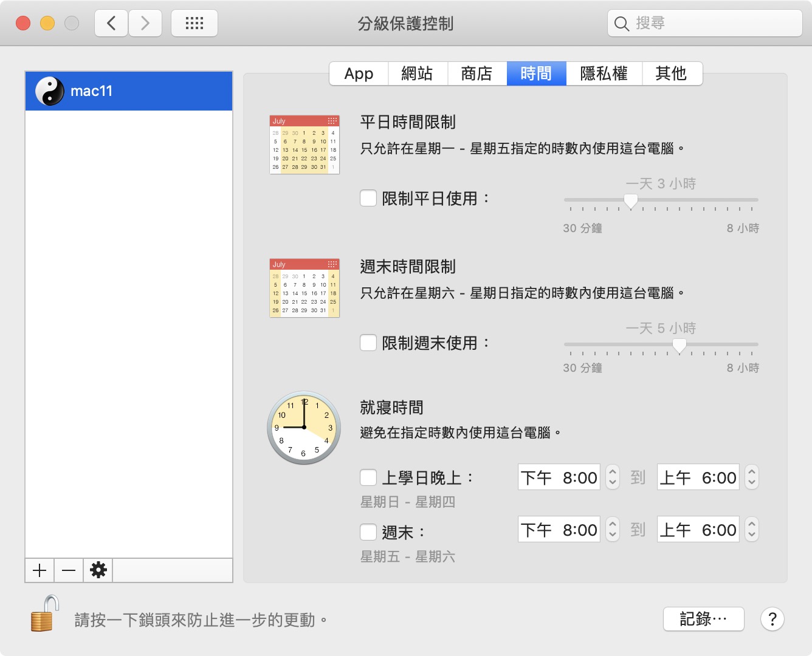Click the remove user minus button
Viewport: 812px width, 656px height.
coord(69,570)
